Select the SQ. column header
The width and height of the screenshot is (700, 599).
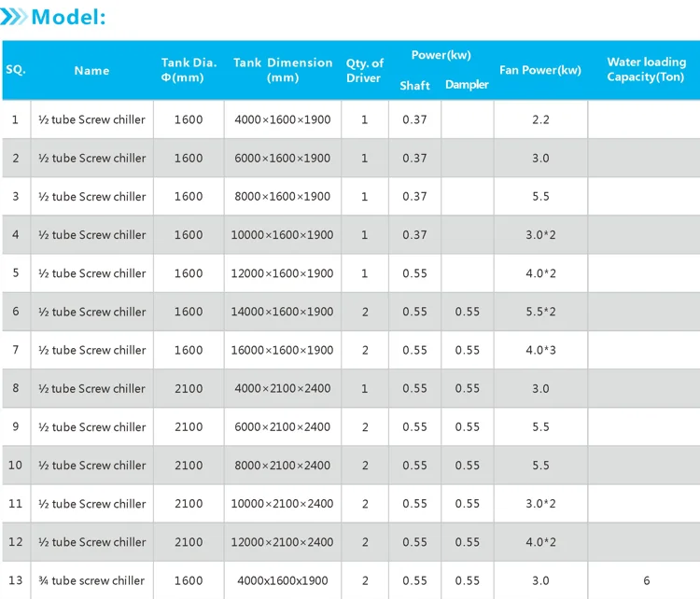click(x=16, y=70)
